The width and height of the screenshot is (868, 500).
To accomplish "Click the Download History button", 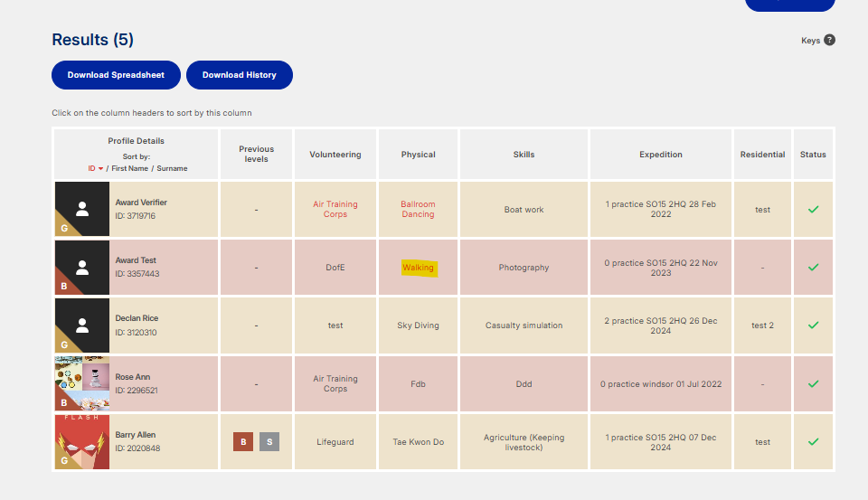I will click(240, 75).
